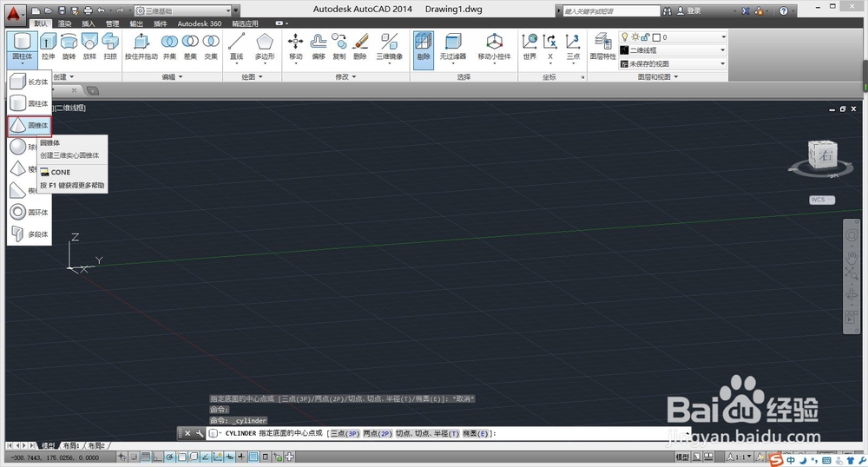Expand the 绘图 panel

[x=252, y=77]
